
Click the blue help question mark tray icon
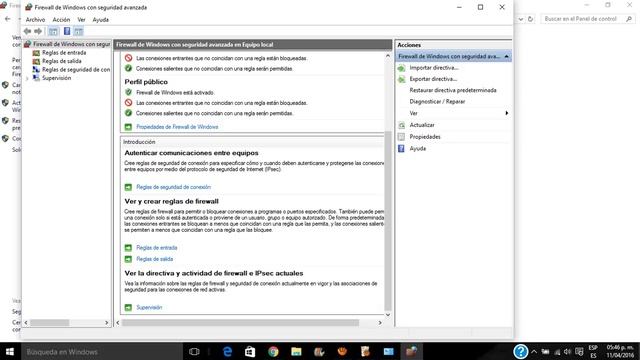point(521,351)
